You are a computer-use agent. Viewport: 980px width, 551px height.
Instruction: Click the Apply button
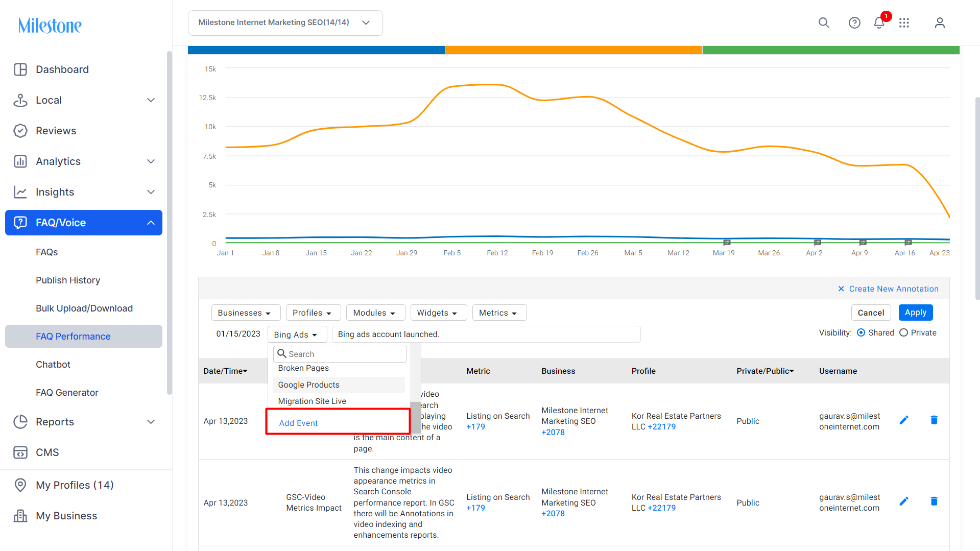click(916, 313)
